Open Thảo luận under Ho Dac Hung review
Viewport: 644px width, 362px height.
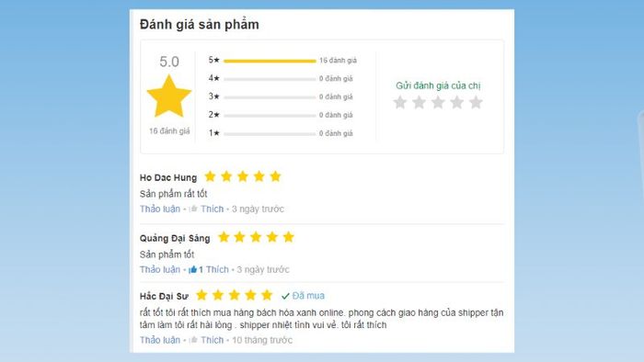click(x=160, y=209)
